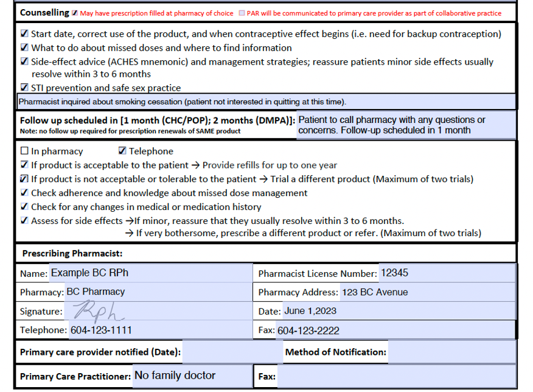The width and height of the screenshot is (533, 392).
Task: Edit pharmacist Name field 'Example BC RPh'
Action: pyautogui.click(x=151, y=273)
